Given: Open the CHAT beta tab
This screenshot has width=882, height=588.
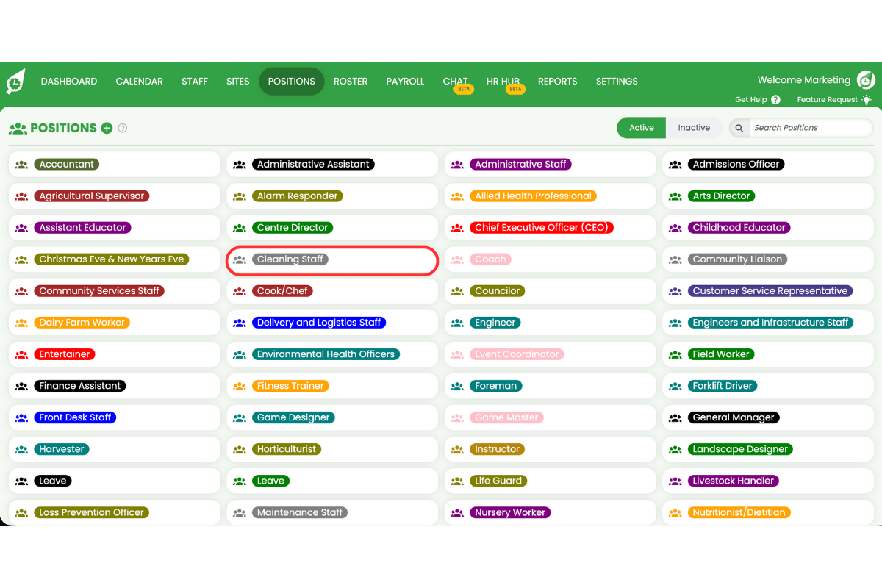Looking at the screenshot, I should (456, 82).
